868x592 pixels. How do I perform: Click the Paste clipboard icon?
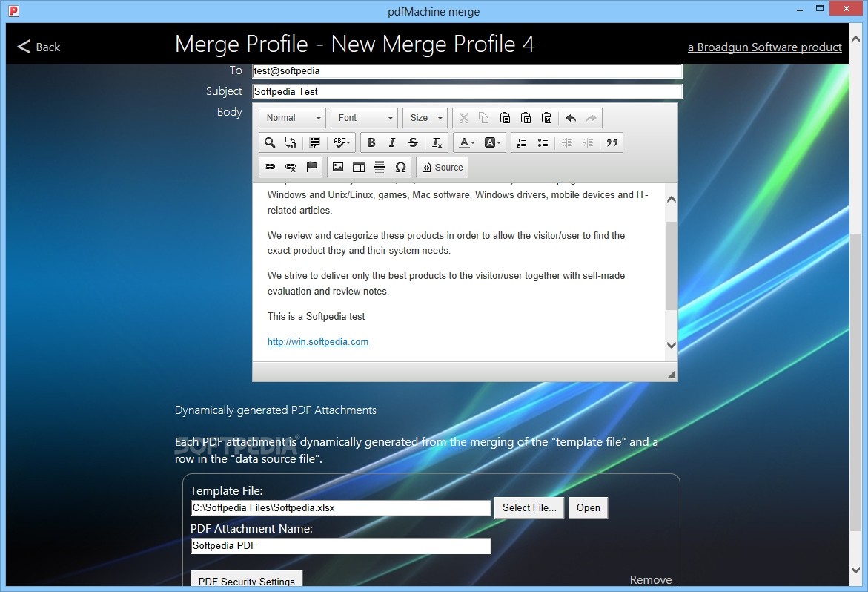pyautogui.click(x=505, y=118)
